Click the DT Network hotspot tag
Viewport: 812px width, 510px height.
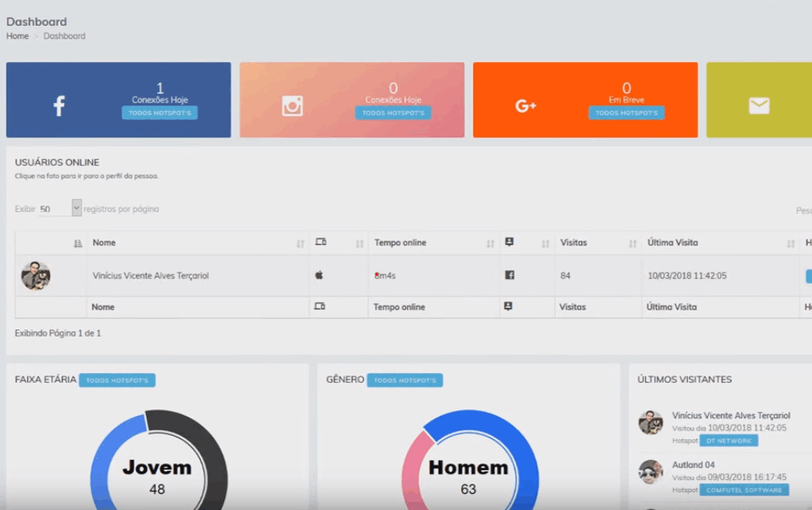pyautogui.click(x=728, y=441)
